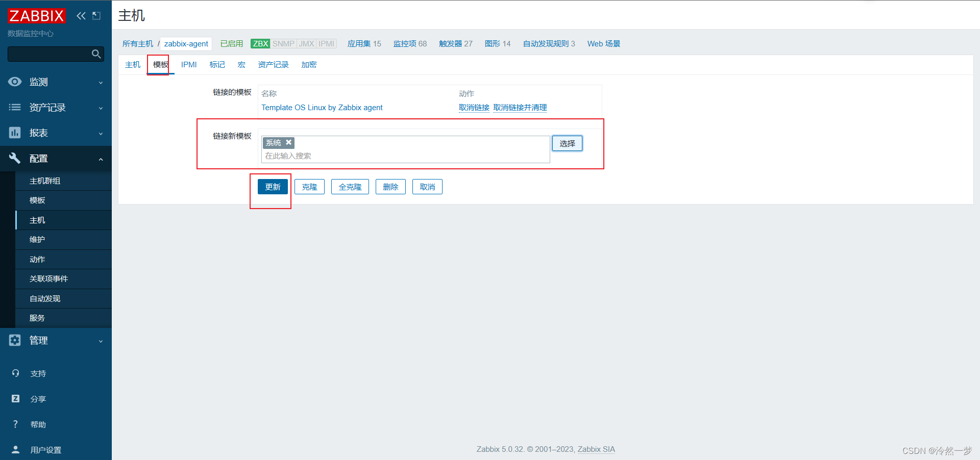The width and height of the screenshot is (980, 460).
Task: Click the ZABBIX logo
Action: click(37, 16)
